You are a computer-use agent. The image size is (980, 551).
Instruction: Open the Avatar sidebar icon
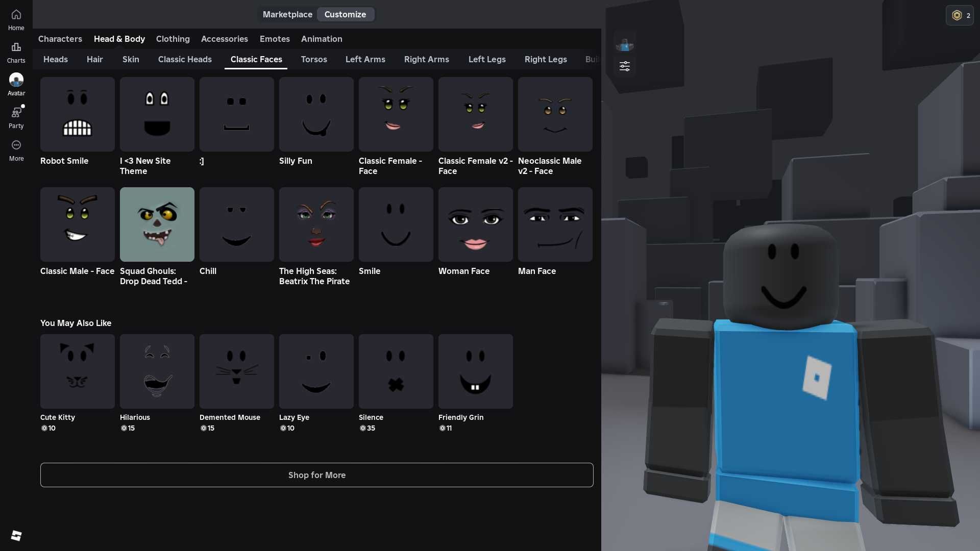tap(16, 85)
